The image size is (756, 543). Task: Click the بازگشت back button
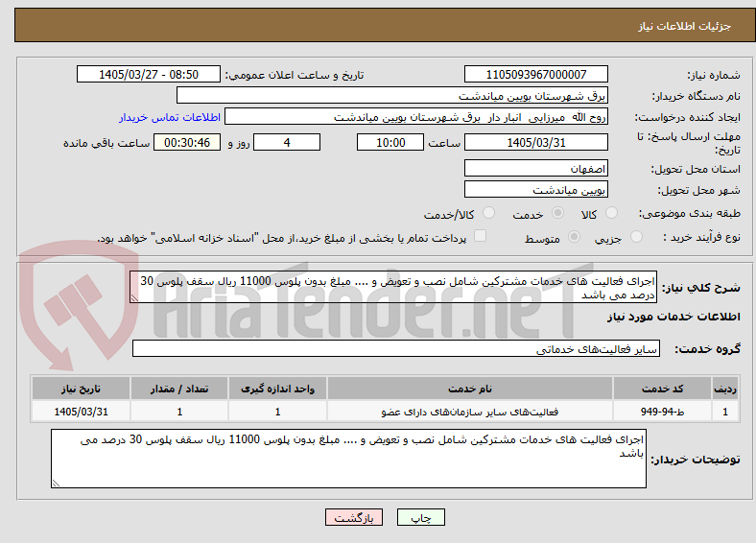click(x=354, y=517)
